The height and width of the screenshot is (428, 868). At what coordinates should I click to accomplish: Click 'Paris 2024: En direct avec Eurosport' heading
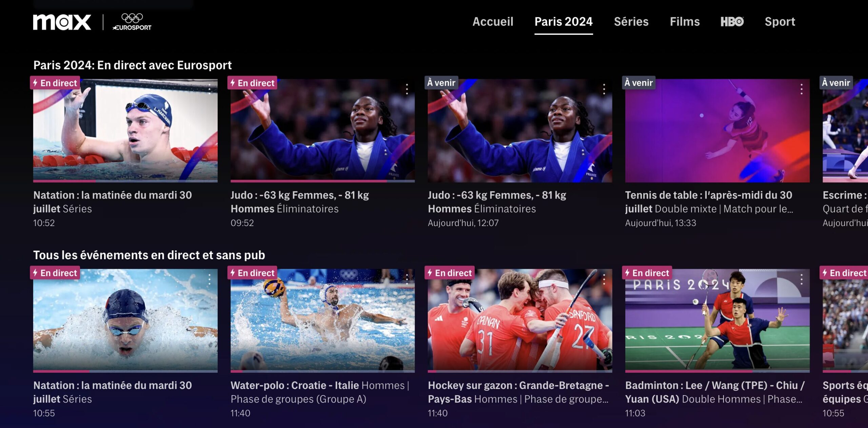133,65
